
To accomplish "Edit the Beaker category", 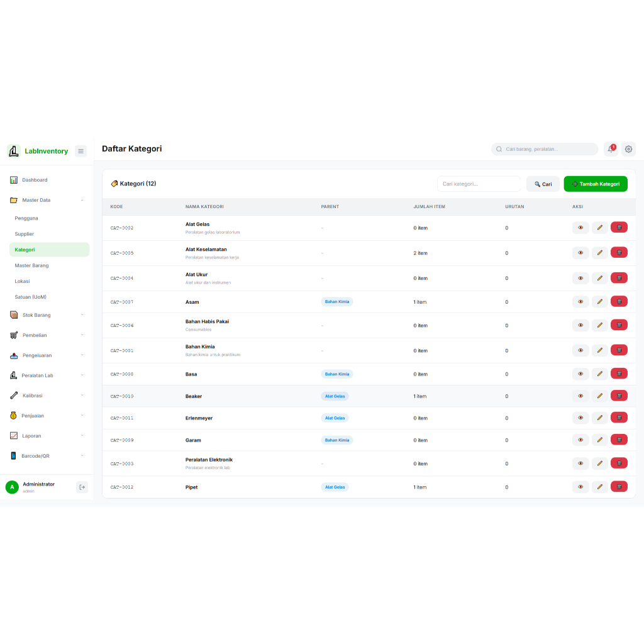I will pyautogui.click(x=599, y=396).
